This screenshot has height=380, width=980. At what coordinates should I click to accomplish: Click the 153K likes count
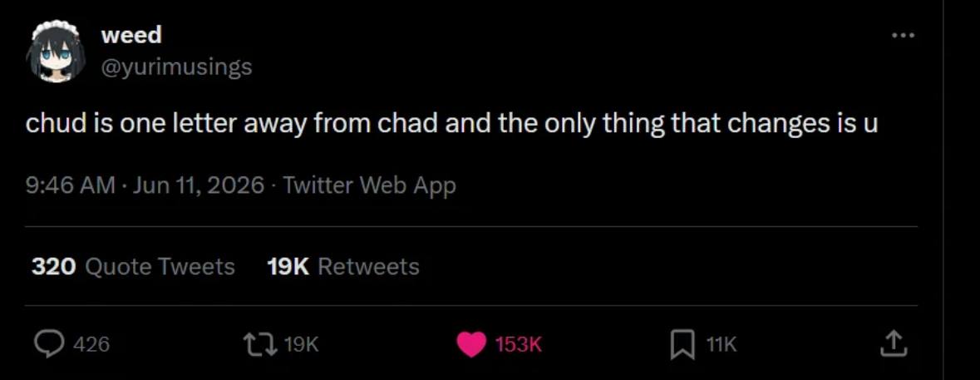(x=518, y=344)
